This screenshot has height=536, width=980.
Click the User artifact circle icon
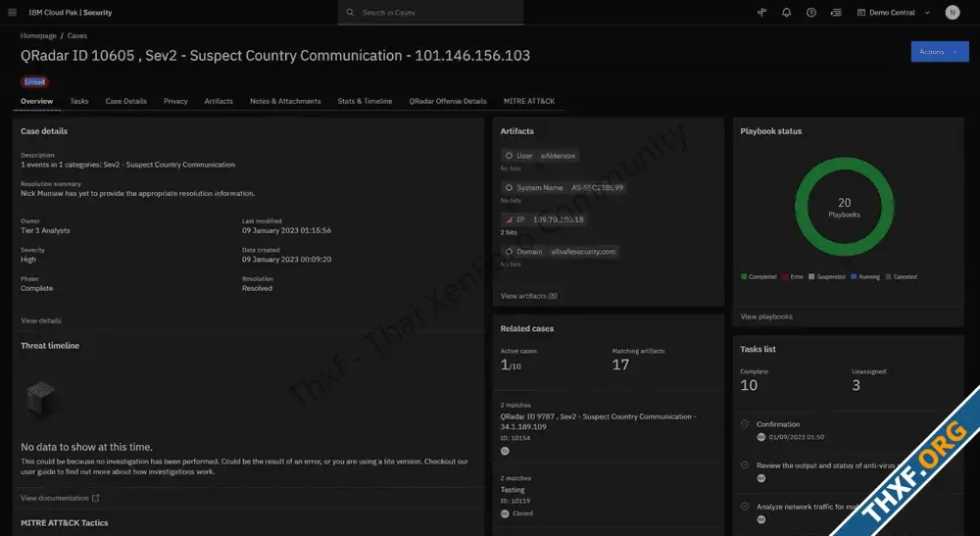tap(509, 156)
